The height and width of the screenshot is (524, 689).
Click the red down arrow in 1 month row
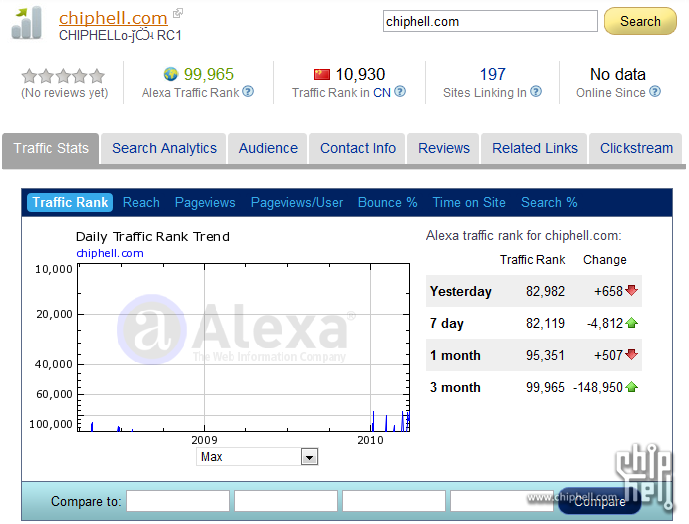tap(631, 354)
